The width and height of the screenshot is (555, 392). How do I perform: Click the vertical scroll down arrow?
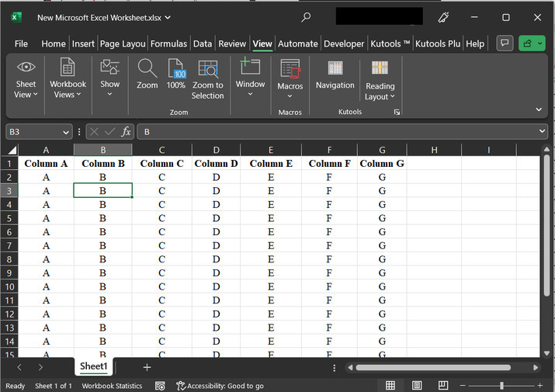(x=546, y=353)
